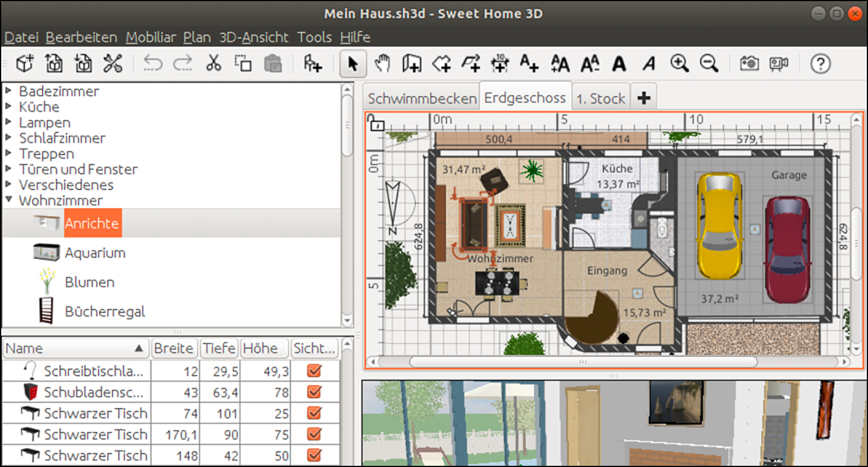Select the add text tool

click(x=529, y=64)
